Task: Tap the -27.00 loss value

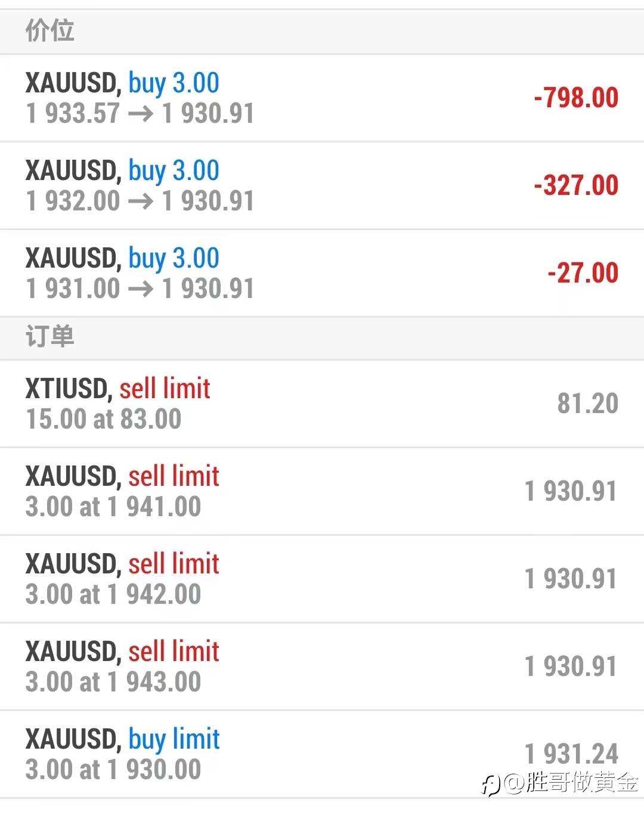Action: 583,273
